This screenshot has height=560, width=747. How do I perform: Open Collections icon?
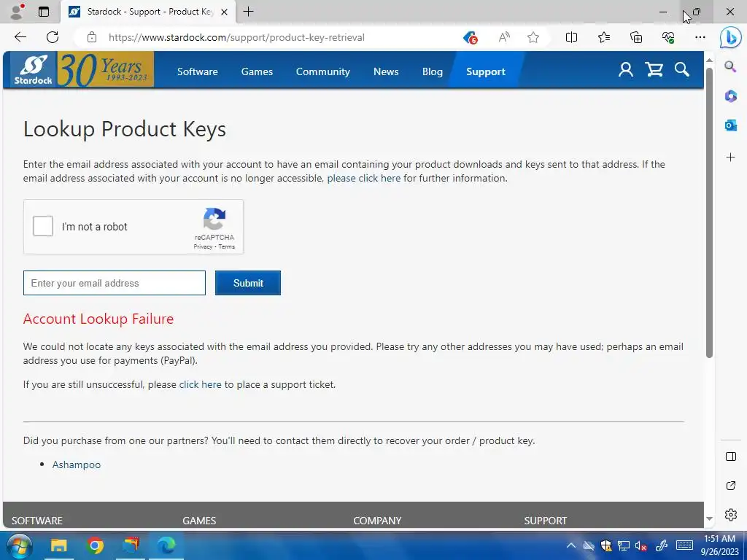pyautogui.click(x=636, y=37)
